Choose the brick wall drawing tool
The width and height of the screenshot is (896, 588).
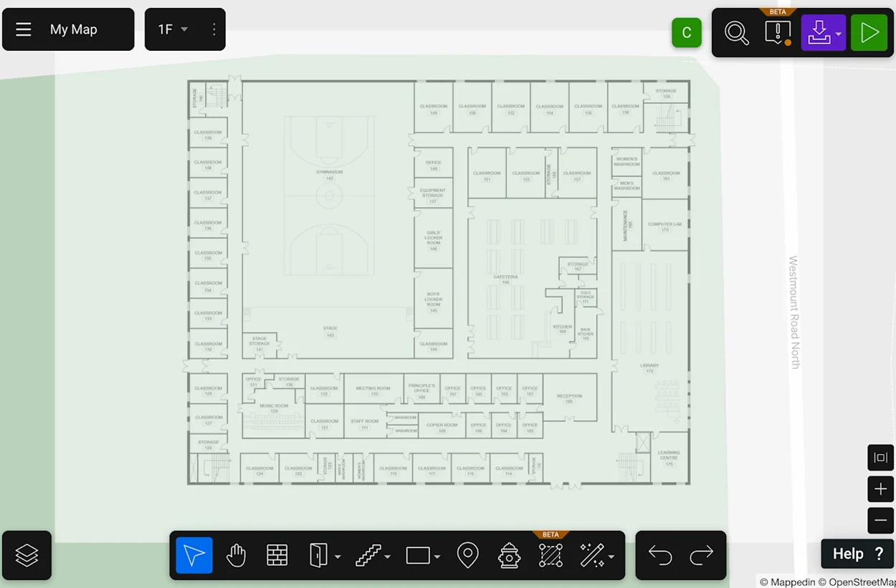[x=277, y=556]
